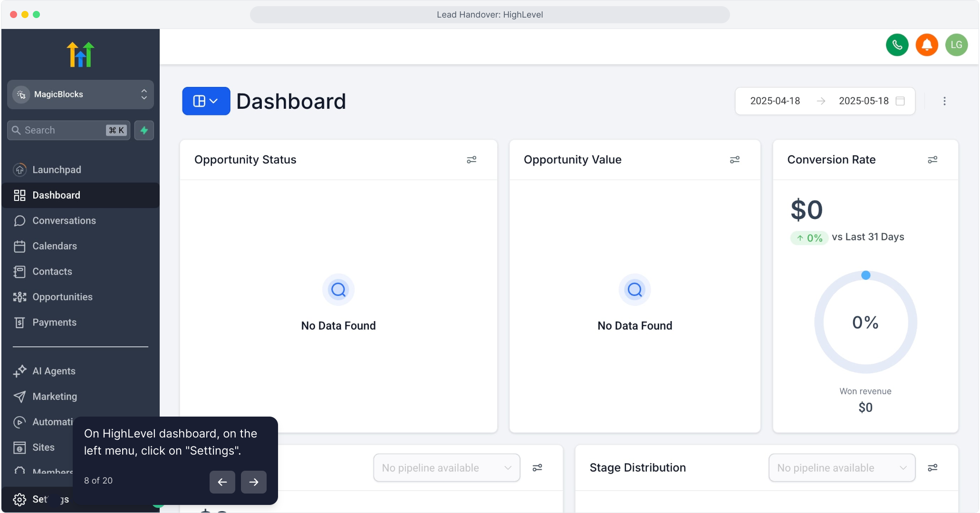Open the left pipeline selector dropdown
Viewport: 980px width, 513px height.
[x=446, y=468]
